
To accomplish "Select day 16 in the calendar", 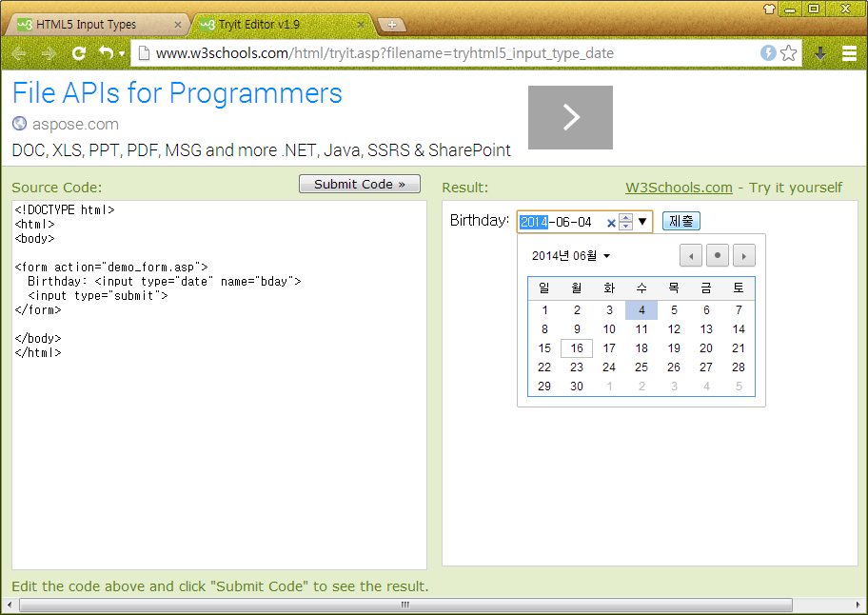I will click(x=576, y=347).
